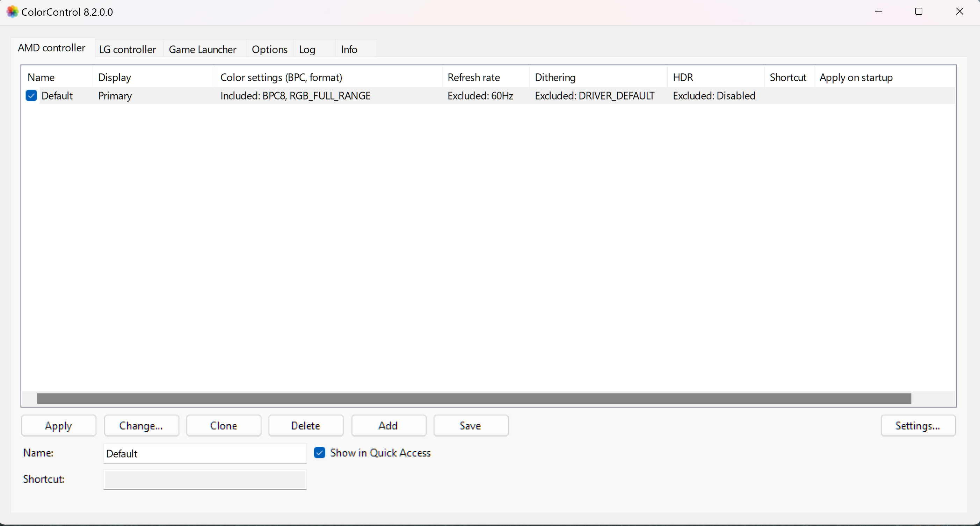The height and width of the screenshot is (526, 980).
Task: Disable Show in Quick Access
Action: [320, 453]
